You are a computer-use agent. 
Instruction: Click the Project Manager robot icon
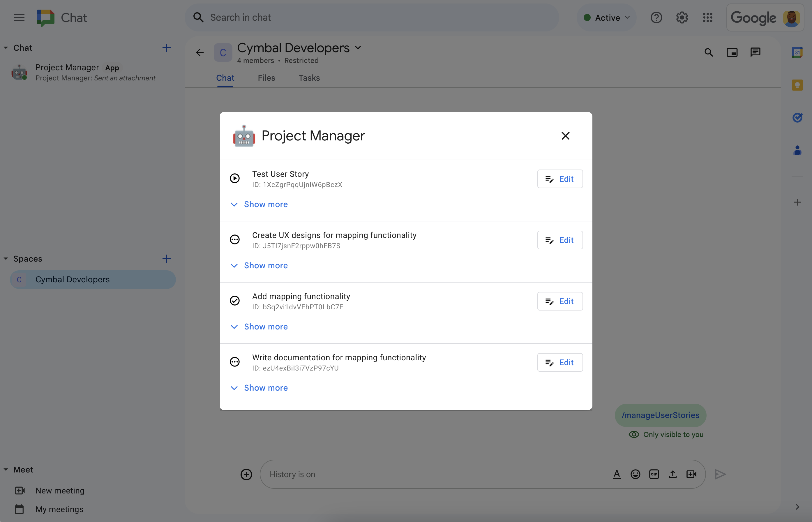coord(243,135)
